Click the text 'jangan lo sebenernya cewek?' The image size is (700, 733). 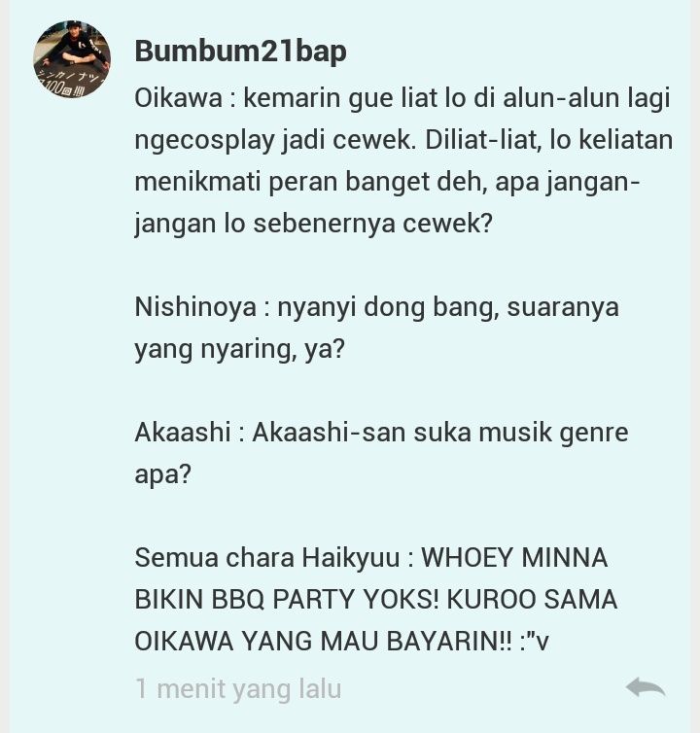(x=313, y=224)
